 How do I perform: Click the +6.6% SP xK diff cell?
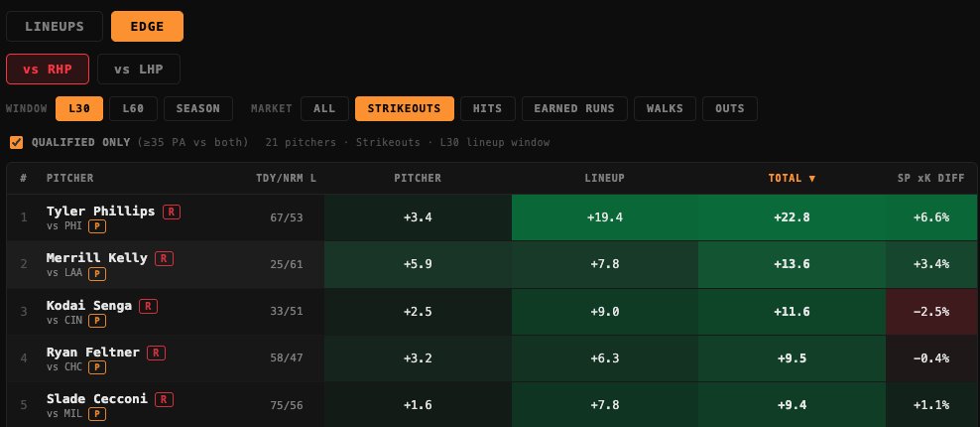click(931, 217)
